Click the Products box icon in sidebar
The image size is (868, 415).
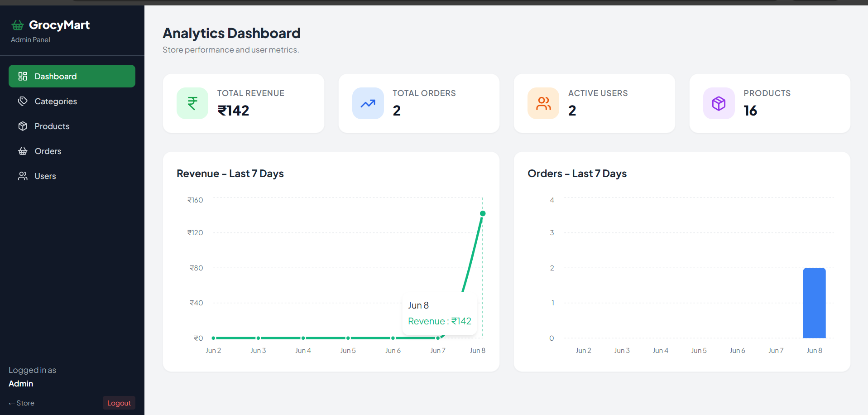click(x=23, y=126)
